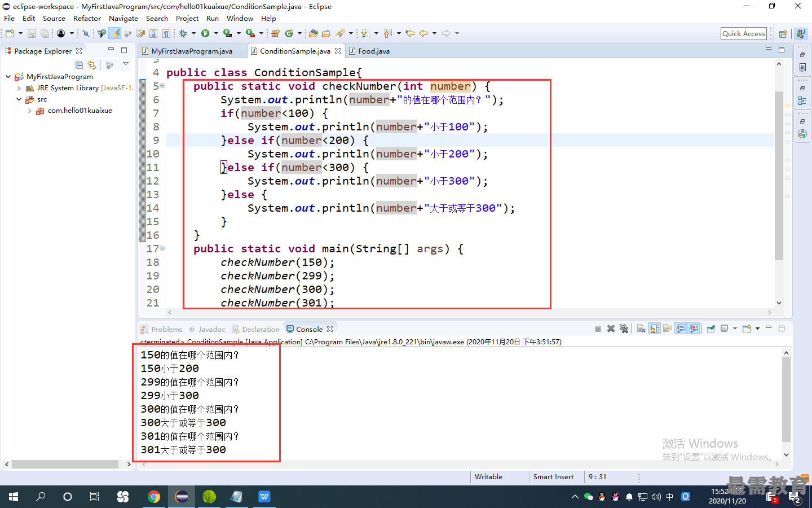Open the Project menu
Screen dimensions: 812x508
187,19
